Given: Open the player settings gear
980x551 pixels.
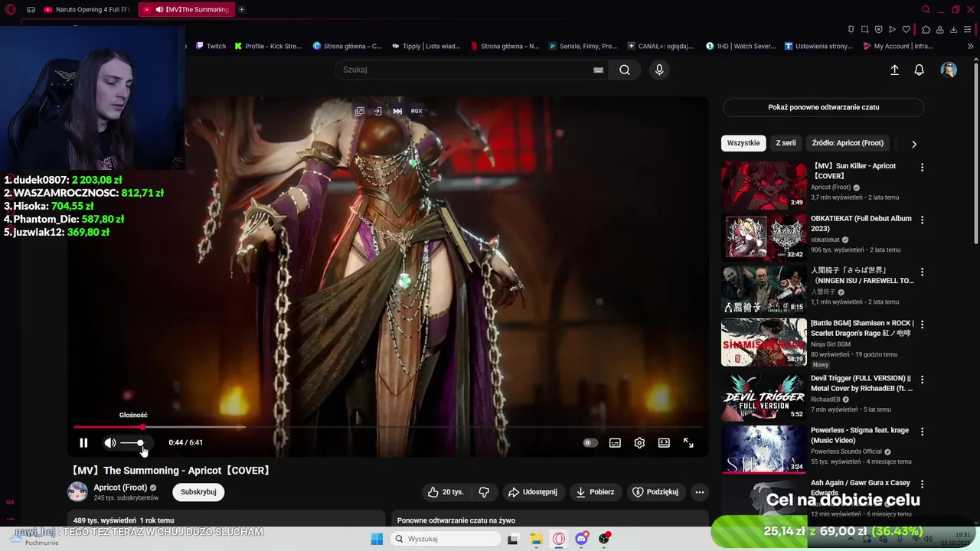Looking at the screenshot, I should [x=639, y=442].
